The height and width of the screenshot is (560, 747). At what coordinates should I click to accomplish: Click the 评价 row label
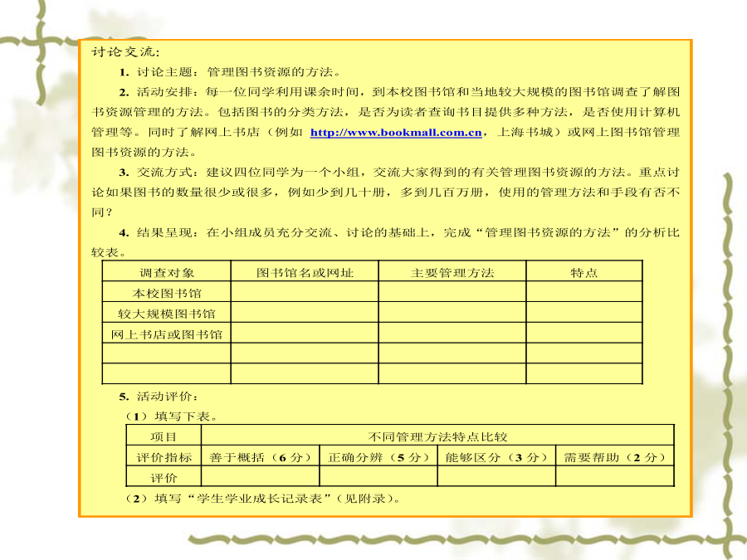click(x=164, y=477)
